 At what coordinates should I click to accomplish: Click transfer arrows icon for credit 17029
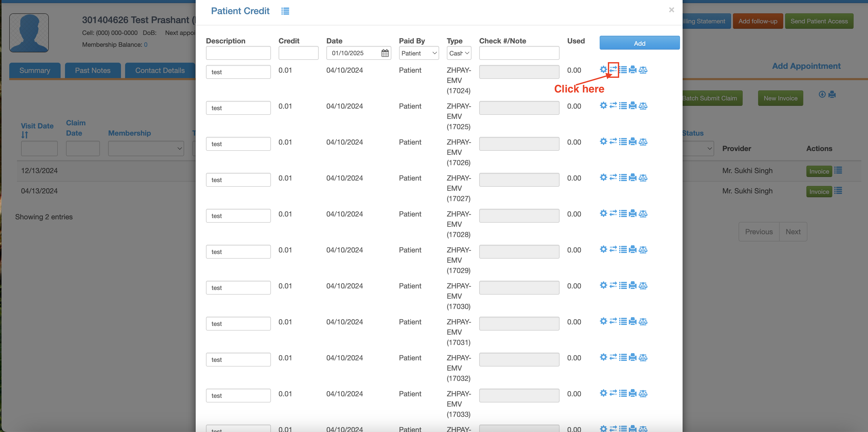click(x=613, y=249)
